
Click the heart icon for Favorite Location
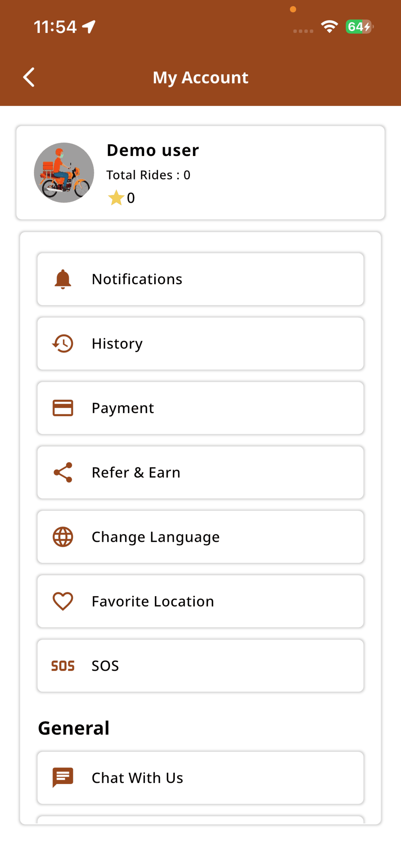pos(63,602)
